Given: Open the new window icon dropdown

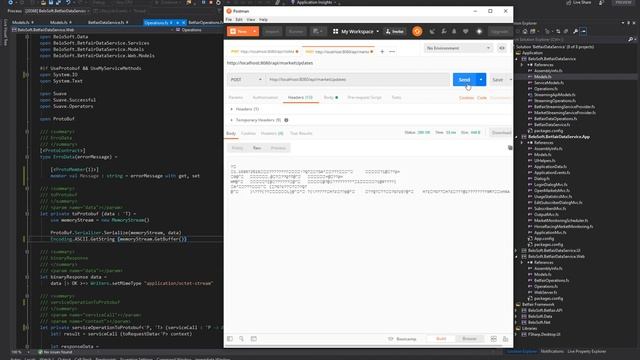Looking at the screenshot, I should 317,31.
